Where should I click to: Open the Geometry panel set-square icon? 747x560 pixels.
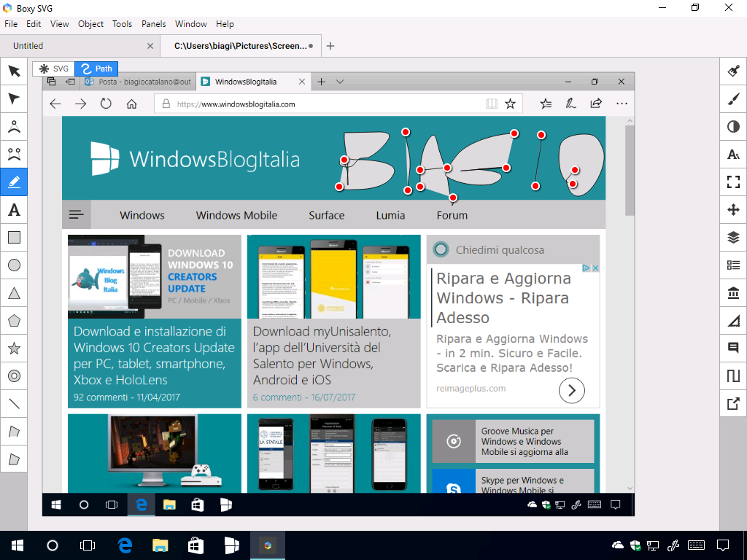[x=734, y=321]
